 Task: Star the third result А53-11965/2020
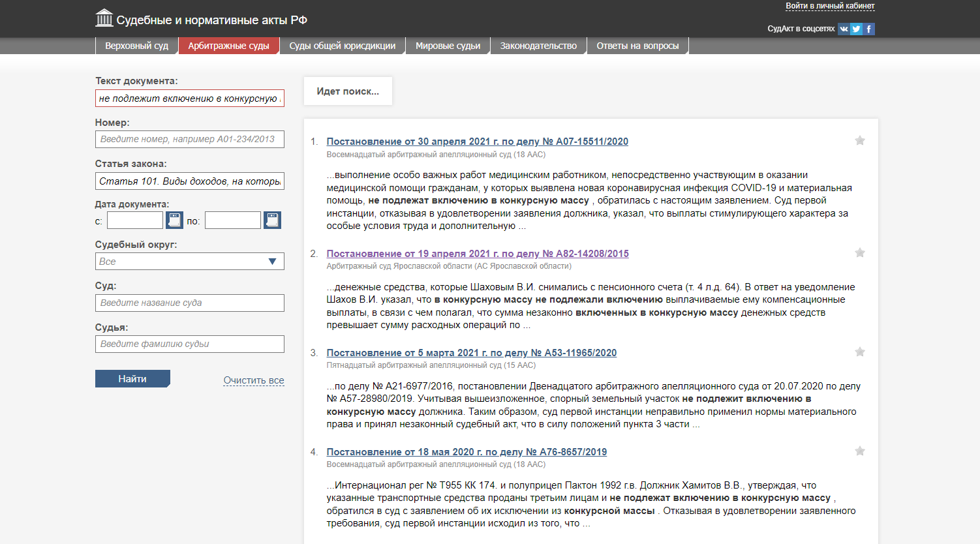pyautogui.click(x=860, y=352)
